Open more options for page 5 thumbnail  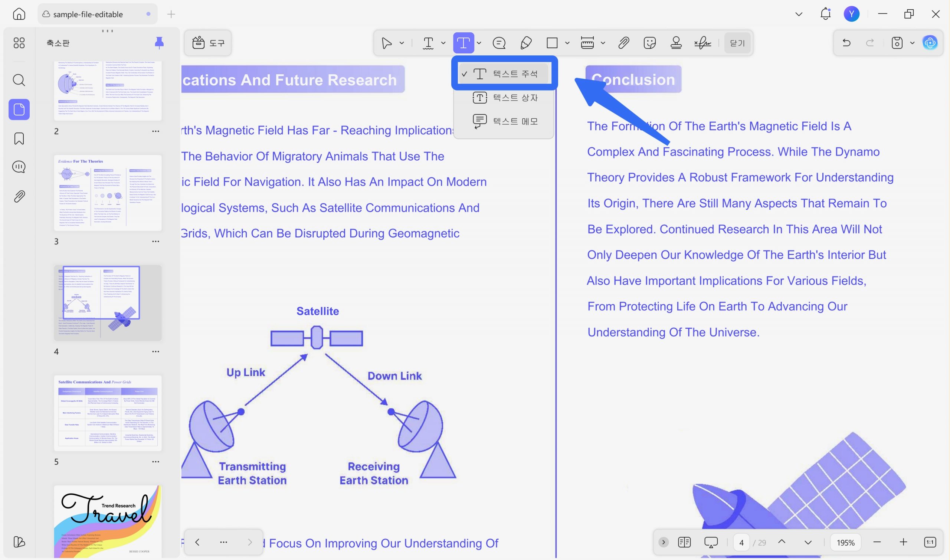155,462
